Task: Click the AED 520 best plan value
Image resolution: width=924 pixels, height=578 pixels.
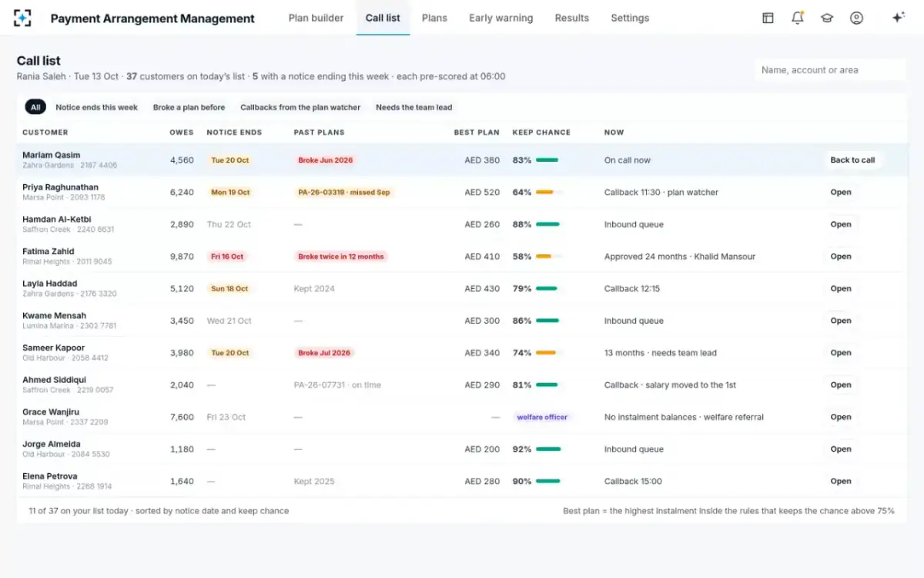Action: 482,193
